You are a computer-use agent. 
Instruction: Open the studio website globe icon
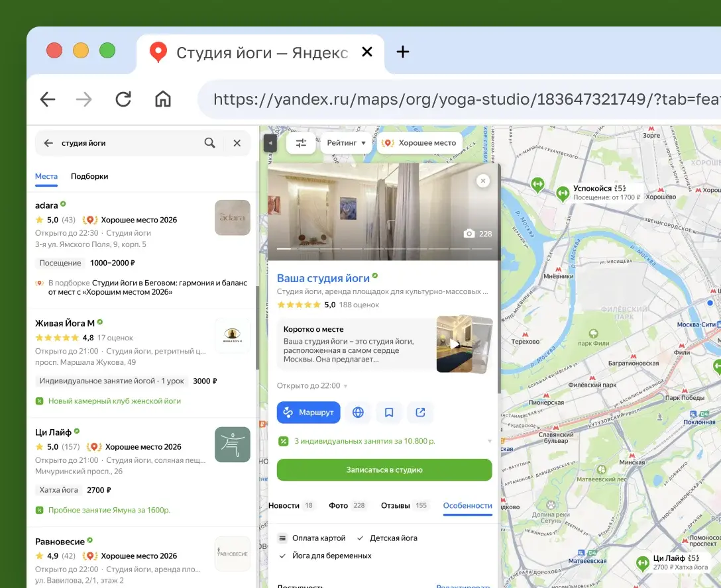coord(359,412)
